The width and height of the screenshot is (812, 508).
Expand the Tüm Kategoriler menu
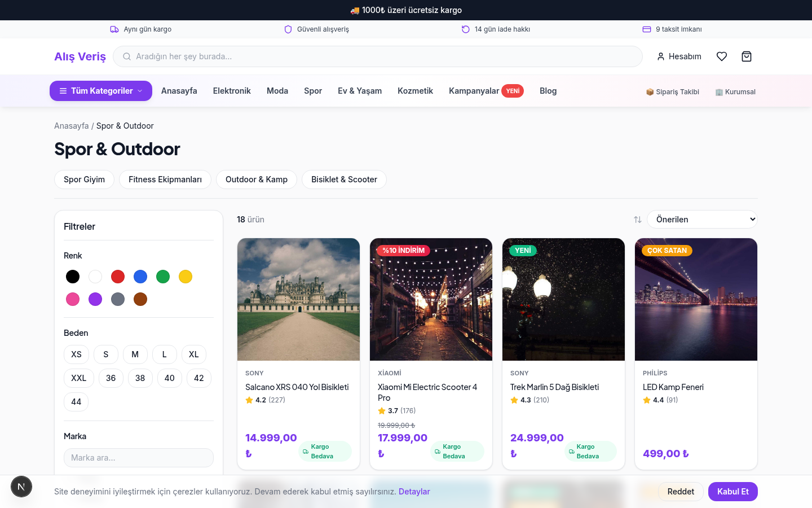tap(101, 91)
